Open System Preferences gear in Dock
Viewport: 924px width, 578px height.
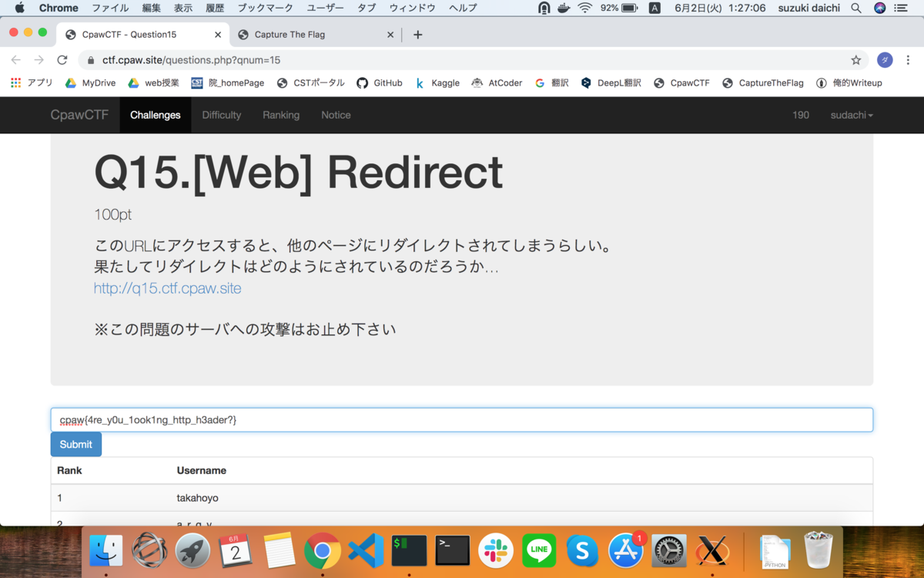[x=669, y=550]
